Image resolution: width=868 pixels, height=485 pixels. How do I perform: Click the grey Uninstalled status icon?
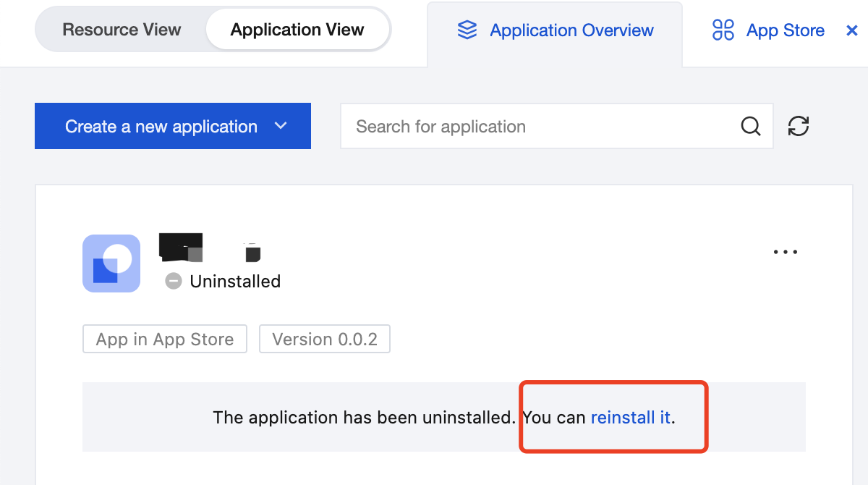click(174, 281)
